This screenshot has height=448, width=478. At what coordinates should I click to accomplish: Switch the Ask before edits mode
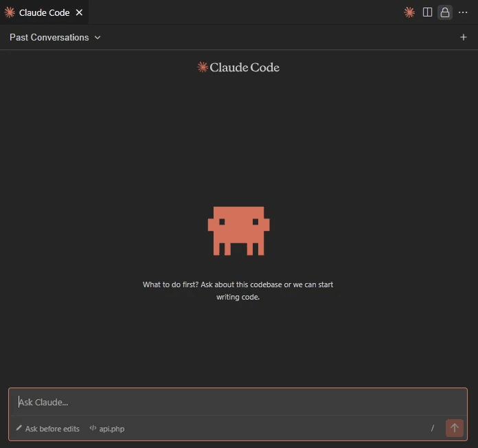(48, 429)
